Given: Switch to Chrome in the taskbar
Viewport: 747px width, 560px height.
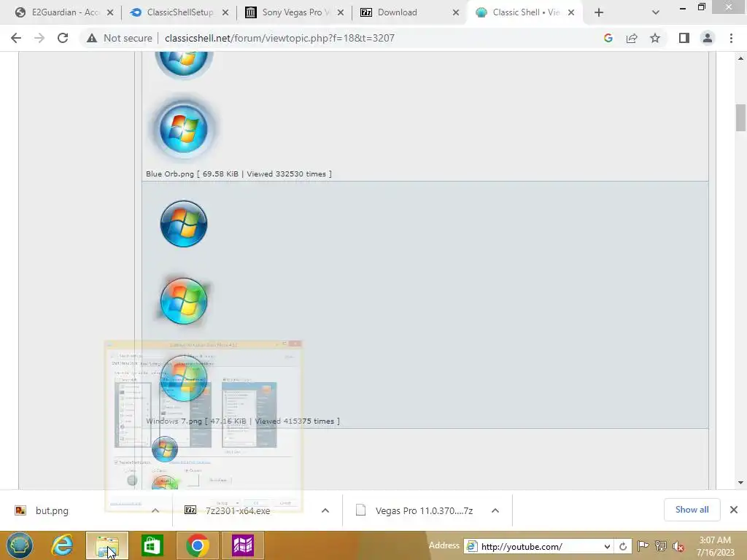Looking at the screenshot, I should [197, 545].
